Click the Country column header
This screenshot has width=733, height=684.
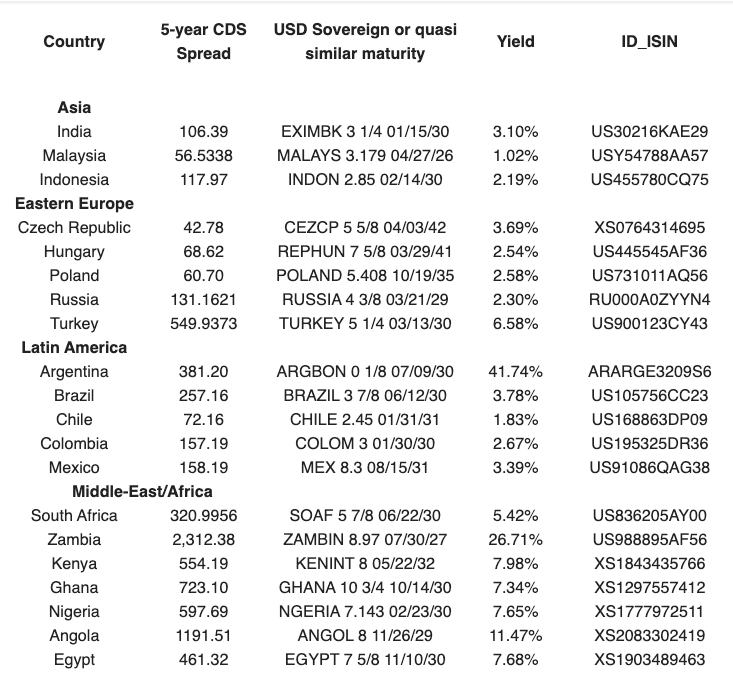point(74,41)
